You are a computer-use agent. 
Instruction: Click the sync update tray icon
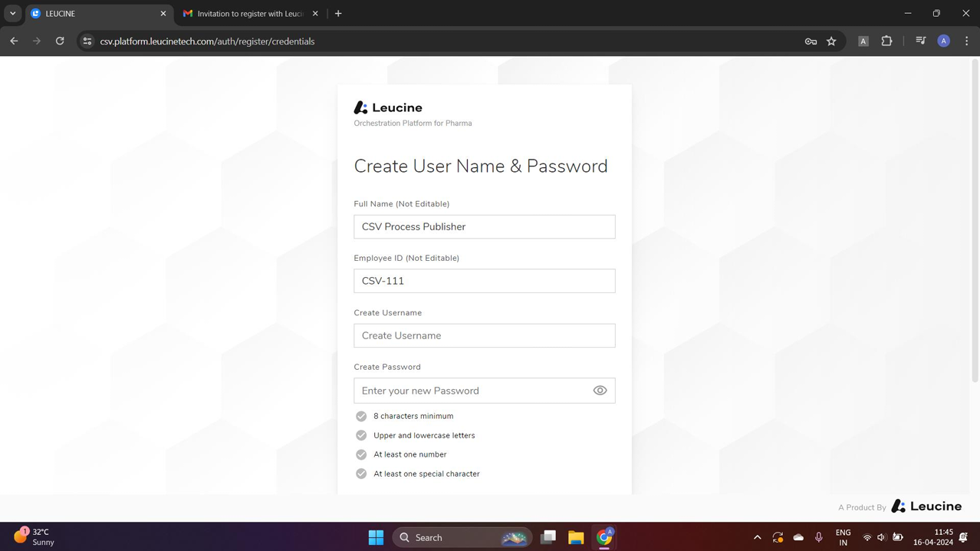click(x=778, y=537)
